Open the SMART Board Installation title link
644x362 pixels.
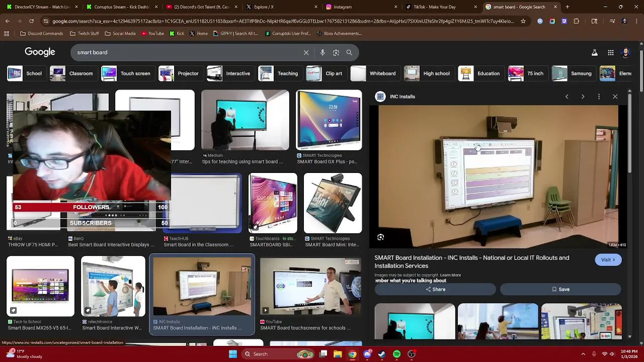pyautogui.click(x=471, y=262)
